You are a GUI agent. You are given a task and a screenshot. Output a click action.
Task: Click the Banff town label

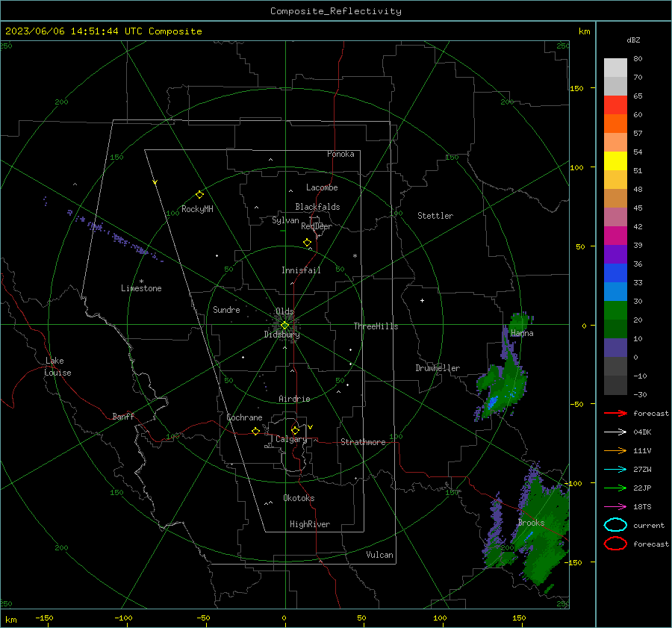[123, 416]
